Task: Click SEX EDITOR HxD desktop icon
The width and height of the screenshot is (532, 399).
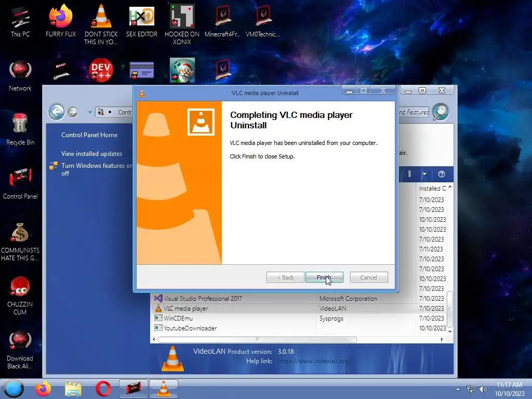Action: [x=141, y=21]
